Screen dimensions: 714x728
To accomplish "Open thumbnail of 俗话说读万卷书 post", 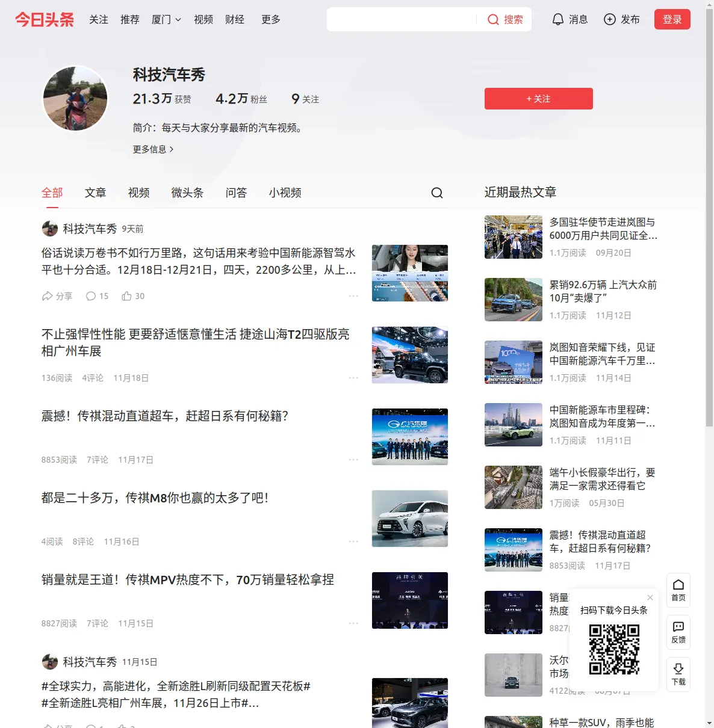I will pyautogui.click(x=410, y=273).
